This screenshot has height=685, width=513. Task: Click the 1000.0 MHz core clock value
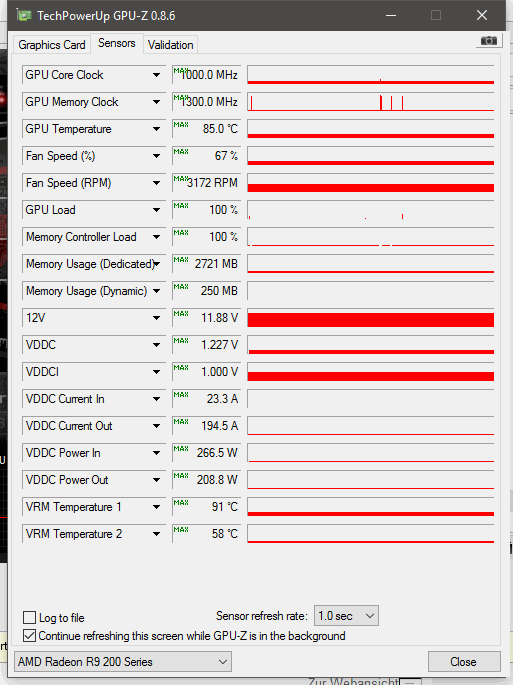206,75
